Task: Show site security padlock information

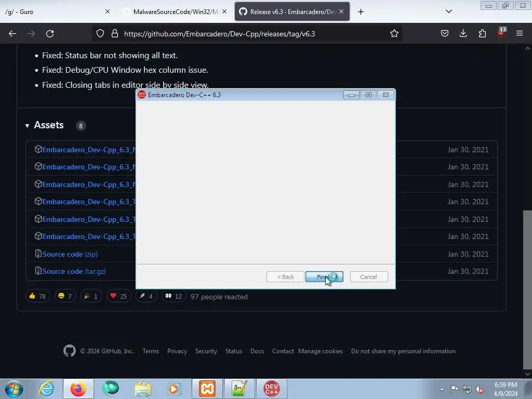Action: pyautogui.click(x=115, y=34)
